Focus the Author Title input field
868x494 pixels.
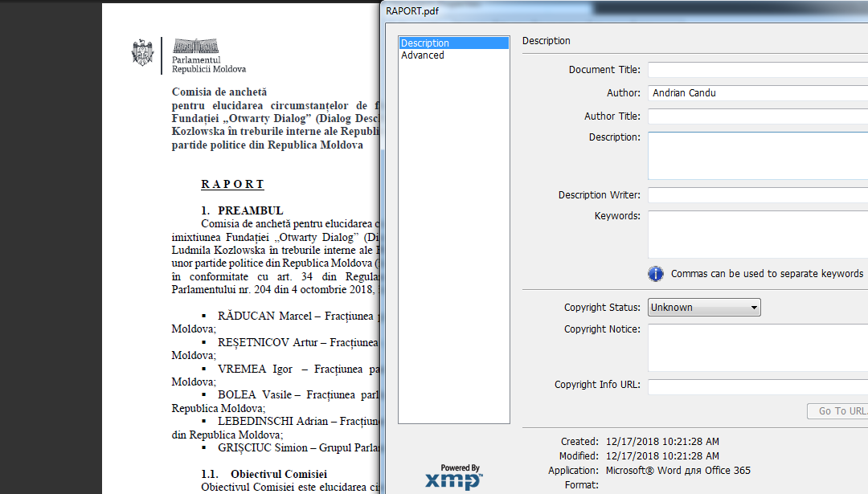click(757, 116)
